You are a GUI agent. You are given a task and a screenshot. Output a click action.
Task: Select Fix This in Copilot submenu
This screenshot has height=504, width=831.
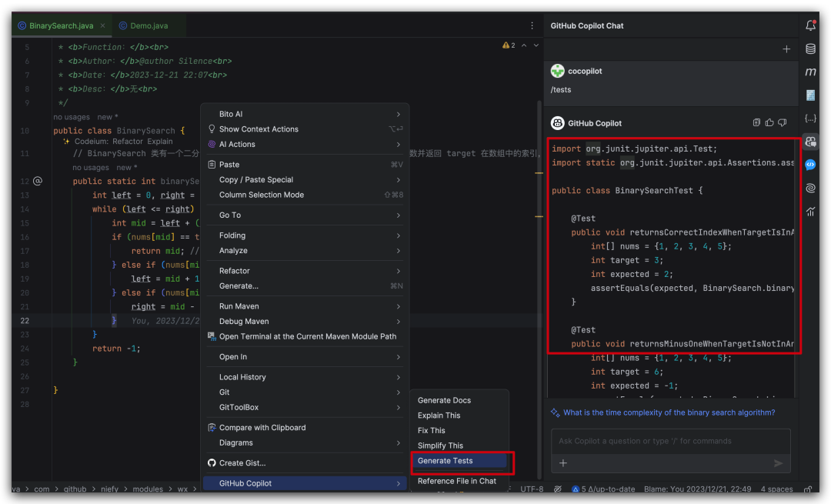pyautogui.click(x=459, y=431)
